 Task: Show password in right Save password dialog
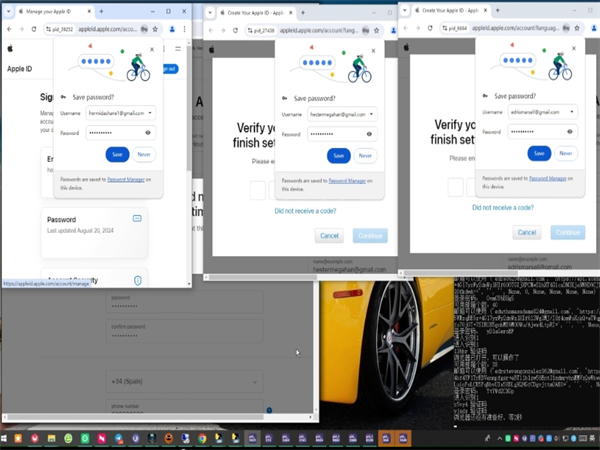click(571, 130)
